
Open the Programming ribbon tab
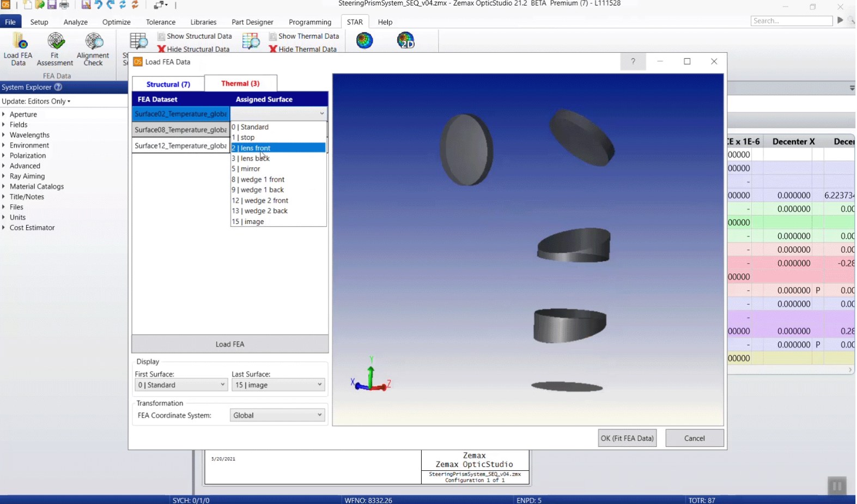coord(310,22)
